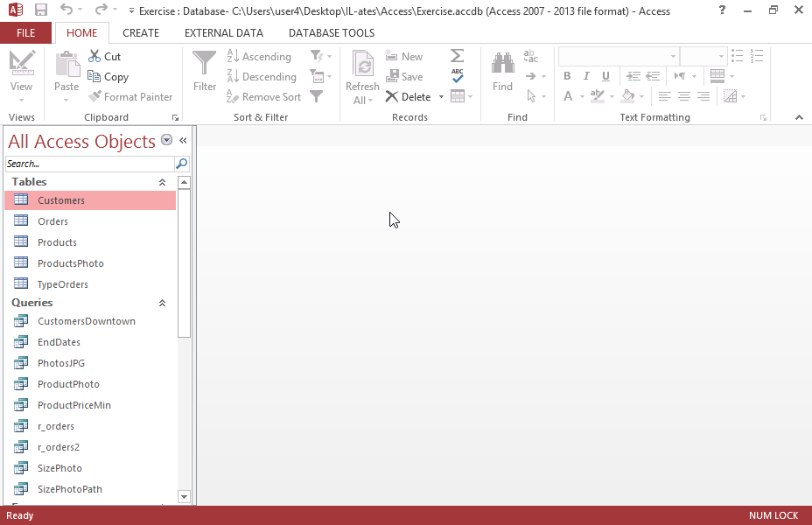Switch to the EXTERNAL DATA tab
812x525 pixels.
[x=224, y=33]
